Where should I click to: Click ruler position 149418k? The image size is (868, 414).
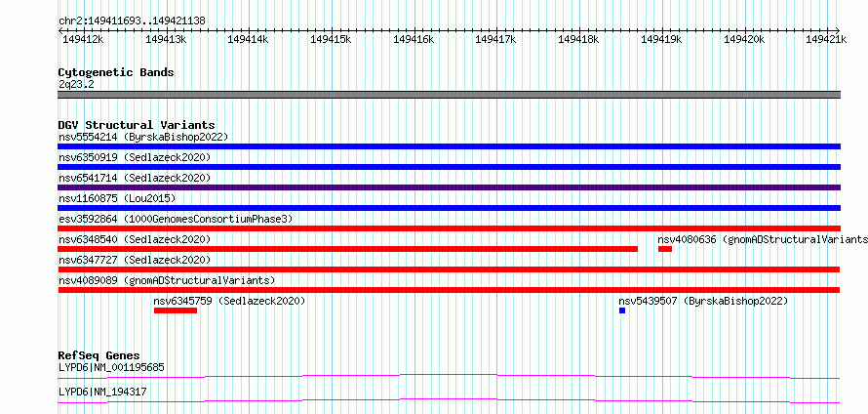578,39
